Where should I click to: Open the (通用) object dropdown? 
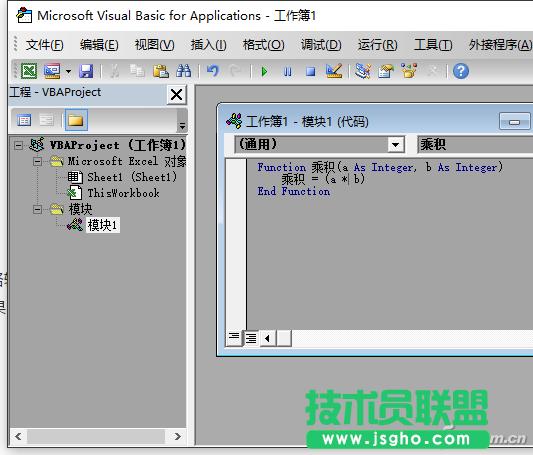pyautogui.click(x=395, y=145)
